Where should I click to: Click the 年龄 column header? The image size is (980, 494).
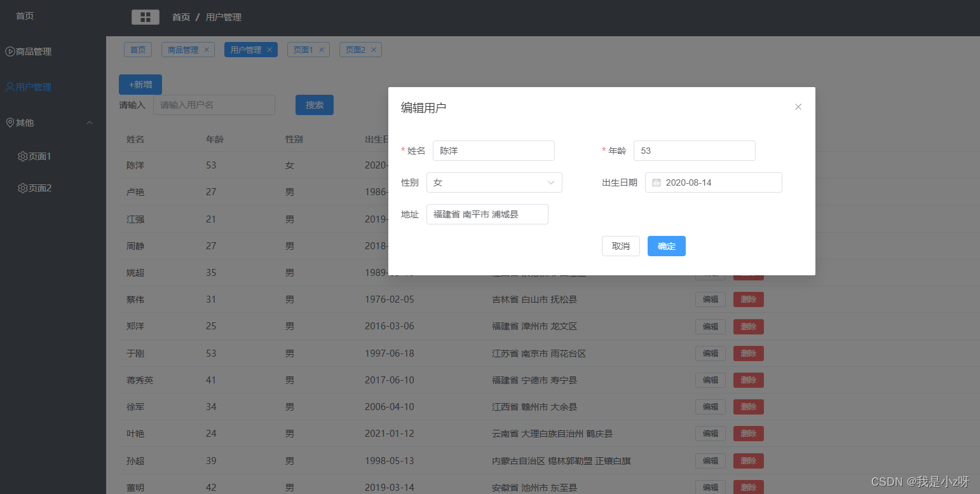point(215,139)
